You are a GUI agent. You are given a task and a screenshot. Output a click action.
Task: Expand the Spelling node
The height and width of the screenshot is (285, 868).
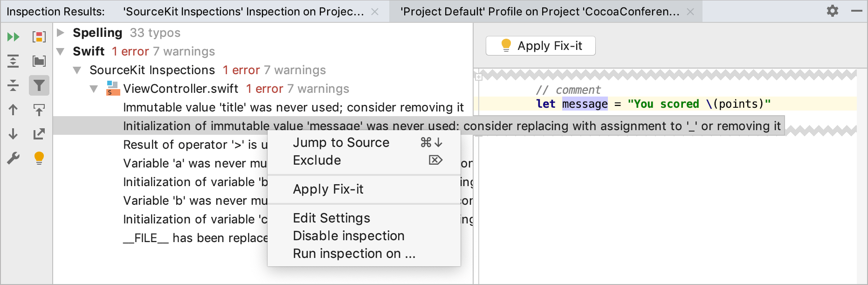click(61, 33)
